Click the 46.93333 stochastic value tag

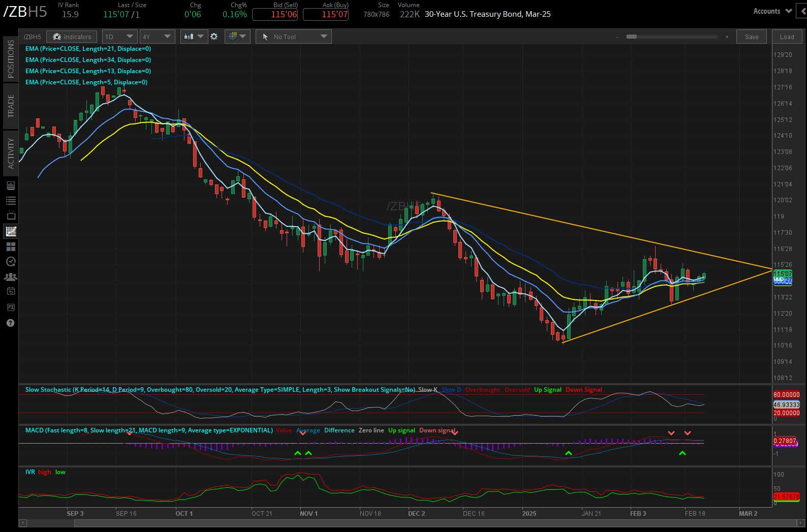(x=787, y=405)
